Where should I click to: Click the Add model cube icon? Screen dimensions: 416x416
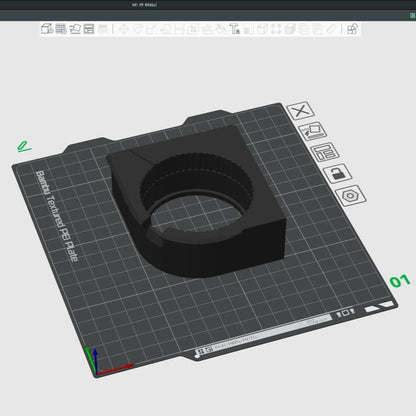(47, 29)
